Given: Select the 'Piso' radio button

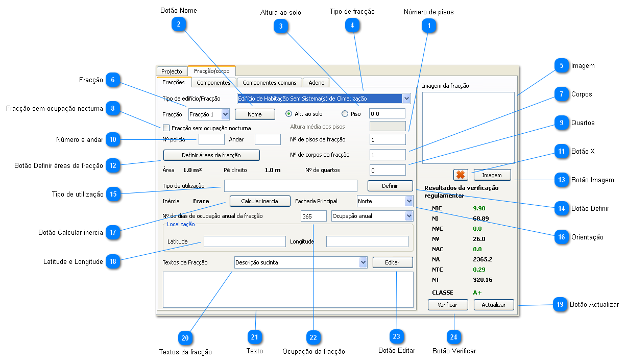Looking at the screenshot, I should (x=345, y=114).
